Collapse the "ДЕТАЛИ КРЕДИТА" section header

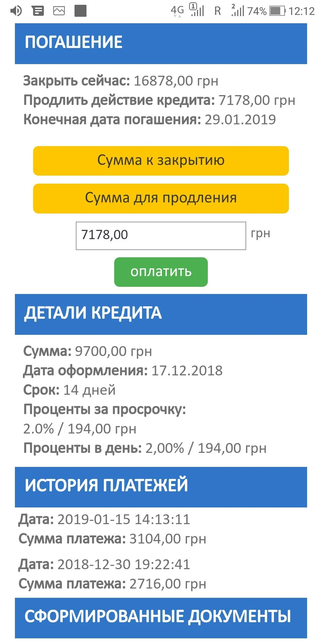pyautogui.click(x=161, y=314)
